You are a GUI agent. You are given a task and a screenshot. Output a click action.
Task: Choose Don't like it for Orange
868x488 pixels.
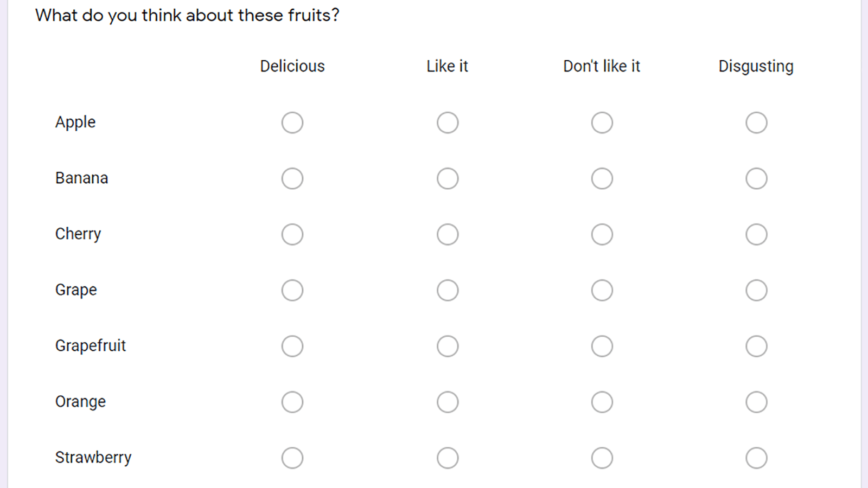click(602, 402)
